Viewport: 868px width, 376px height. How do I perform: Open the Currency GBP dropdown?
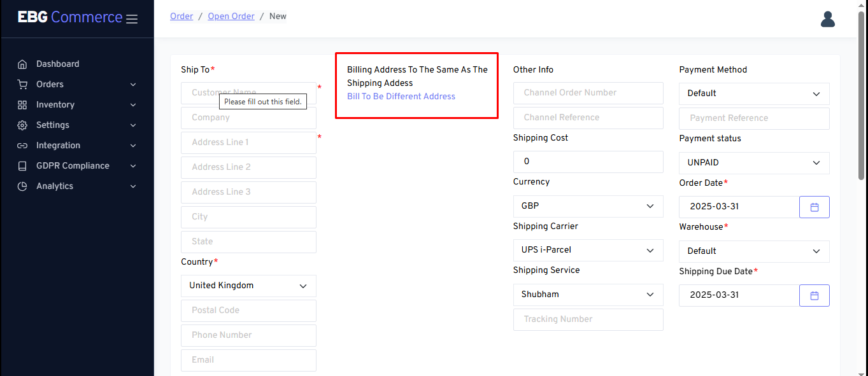[588, 206]
